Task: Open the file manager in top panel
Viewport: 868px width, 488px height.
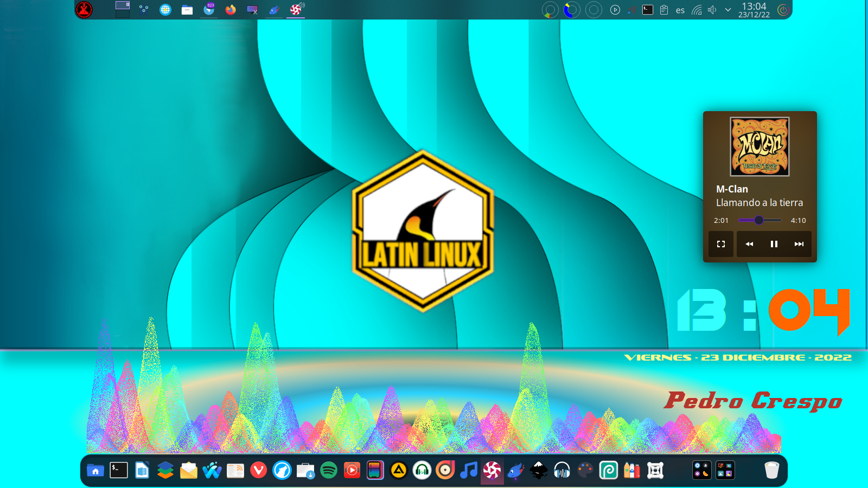Action: 187,10
